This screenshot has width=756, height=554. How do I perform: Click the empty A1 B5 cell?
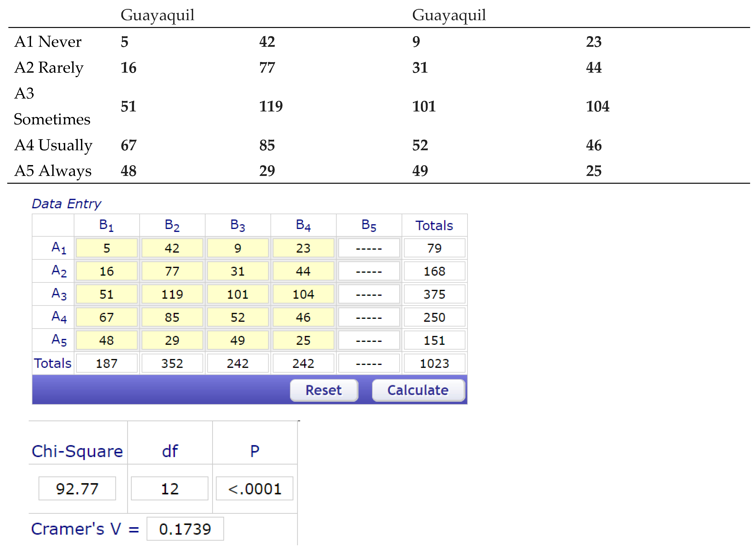pyautogui.click(x=369, y=248)
